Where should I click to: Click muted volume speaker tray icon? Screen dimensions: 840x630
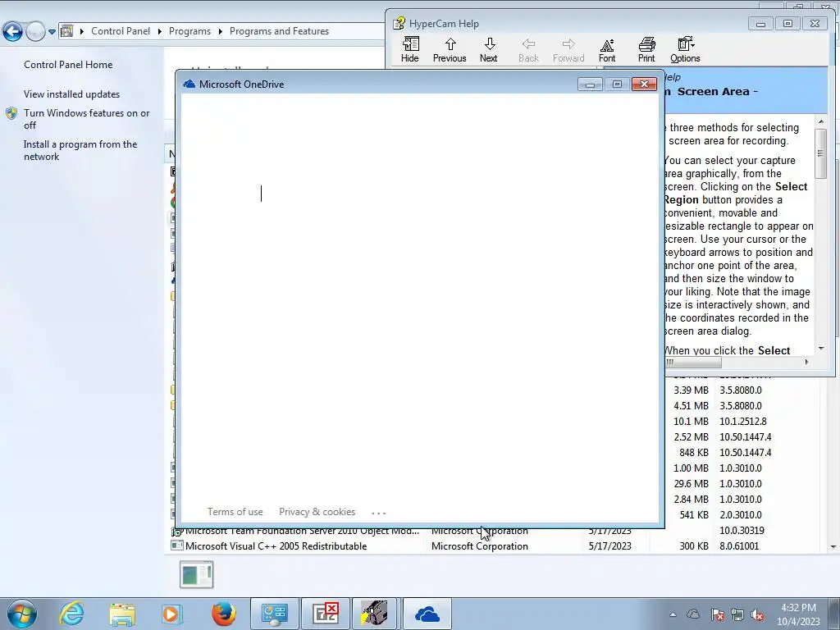(757, 614)
